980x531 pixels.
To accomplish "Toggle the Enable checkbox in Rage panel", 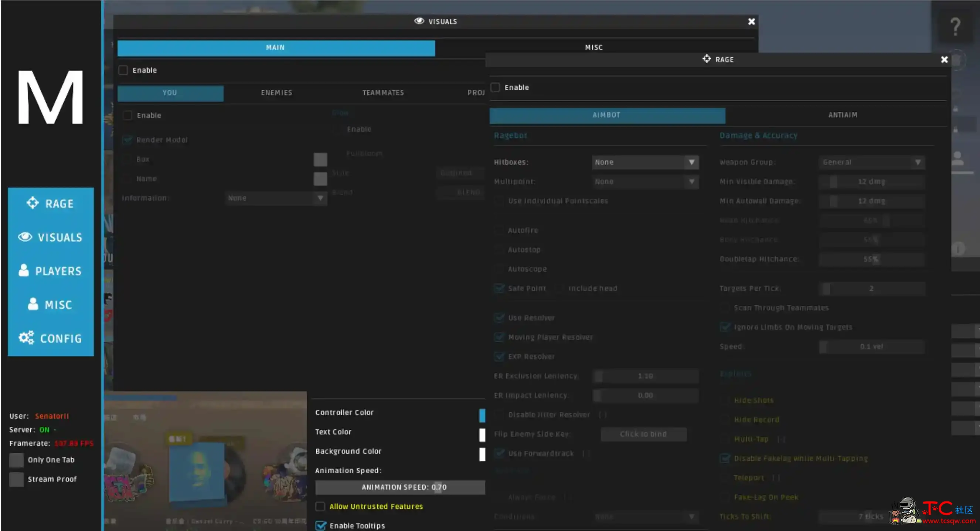I will click(496, 87).
